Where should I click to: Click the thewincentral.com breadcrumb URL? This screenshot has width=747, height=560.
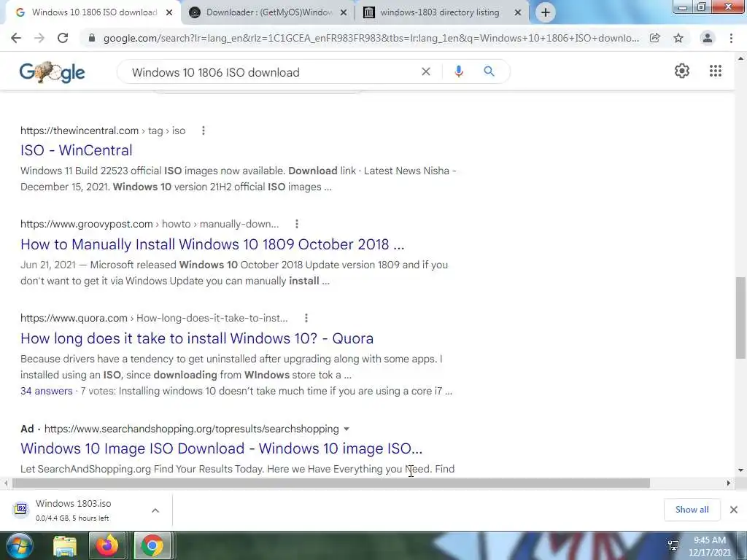(x=103, y=131)
